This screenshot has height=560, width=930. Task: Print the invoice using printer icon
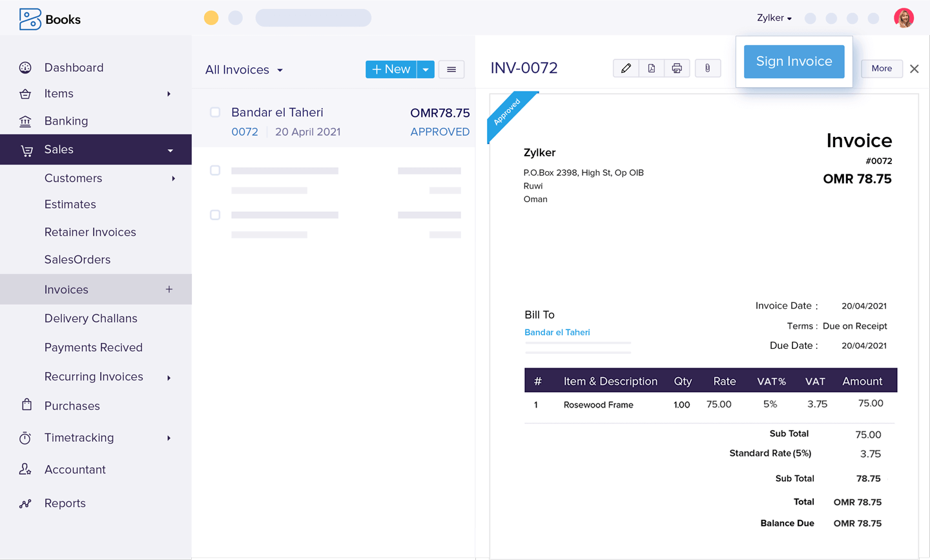coord(677,68)
